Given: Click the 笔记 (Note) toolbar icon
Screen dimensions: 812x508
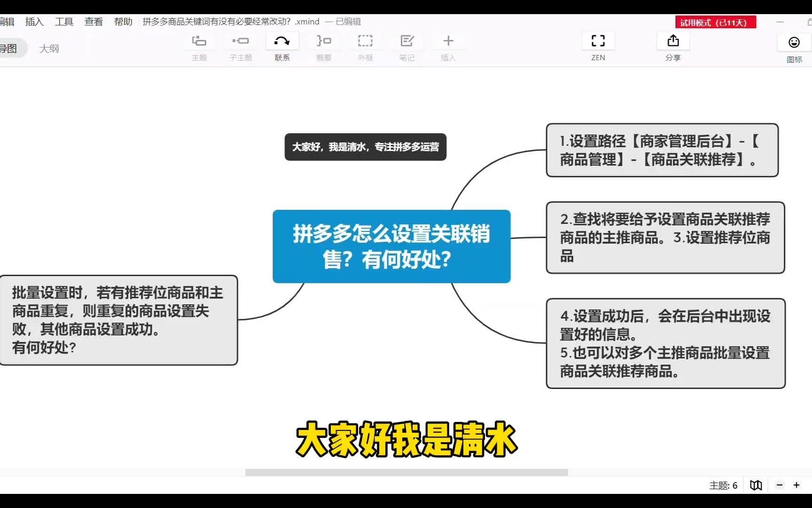Looking at the screenshot, I should pyautogui.click(x=407, y=41).
